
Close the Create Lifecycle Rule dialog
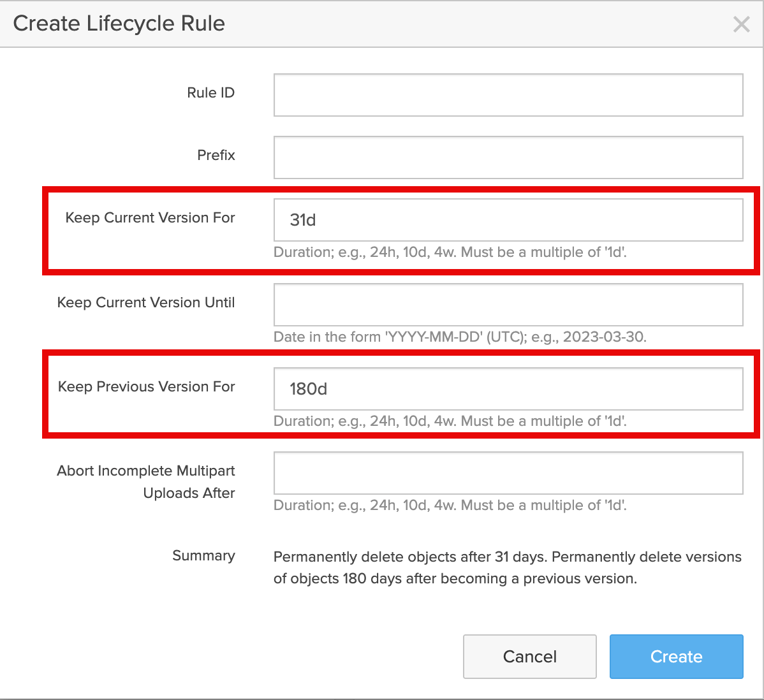click(x=741, y=24)
